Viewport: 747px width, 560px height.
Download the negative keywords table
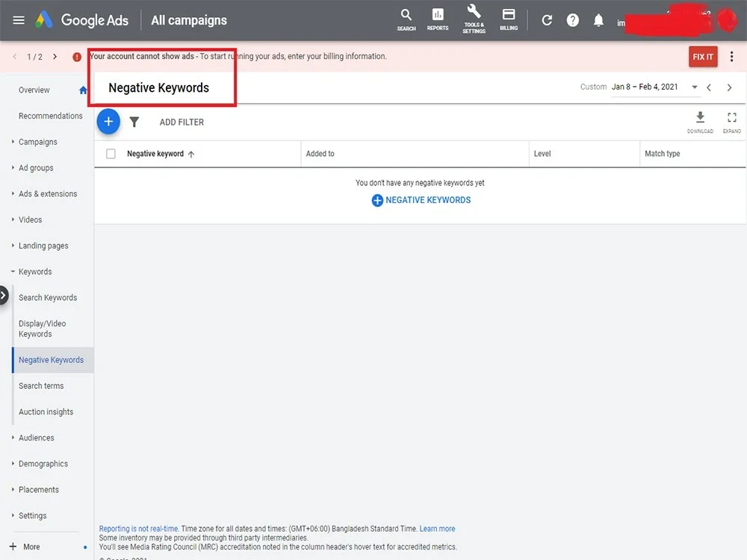pyautogui.click(x=700, y=122)
